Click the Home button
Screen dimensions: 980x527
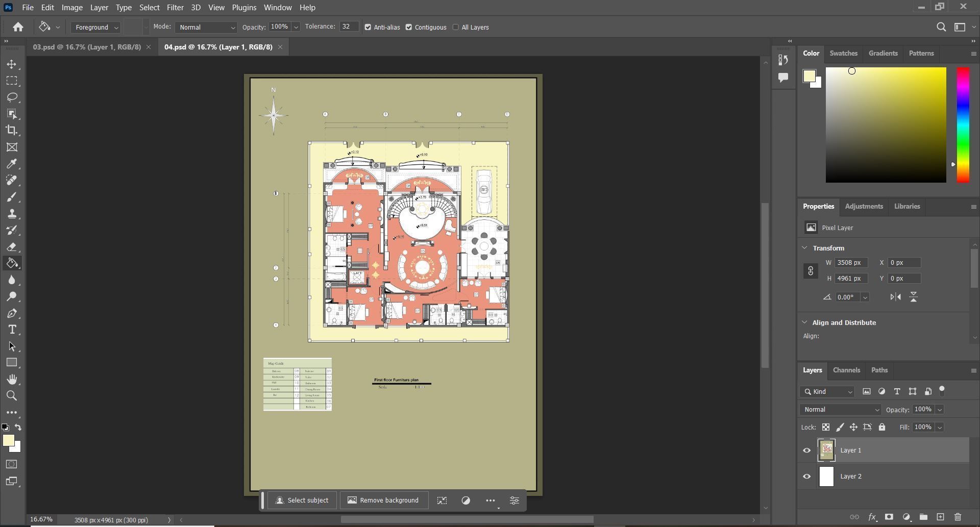point(18,27)
